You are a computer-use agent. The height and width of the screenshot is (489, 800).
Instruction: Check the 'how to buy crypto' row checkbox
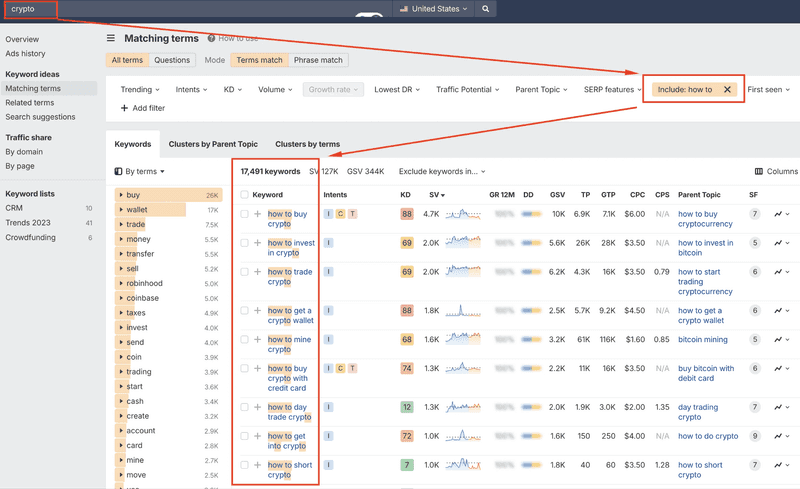244,214
